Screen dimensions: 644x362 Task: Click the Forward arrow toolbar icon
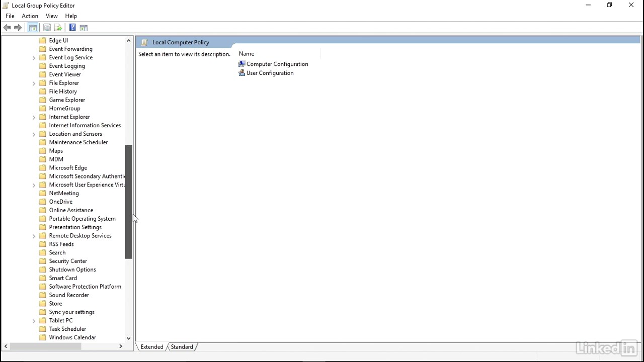[x=18, y=28]
